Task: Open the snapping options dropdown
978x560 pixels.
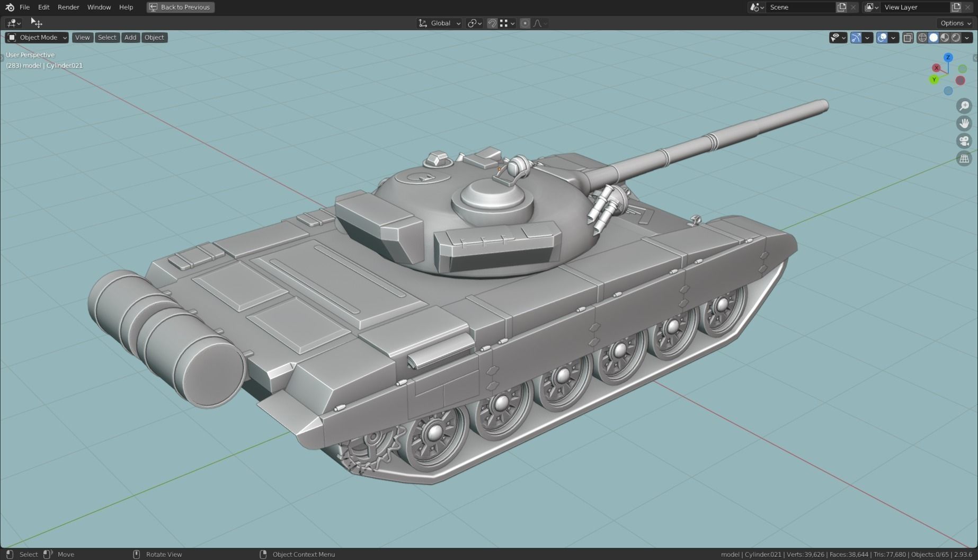Action: coord(507,23)
